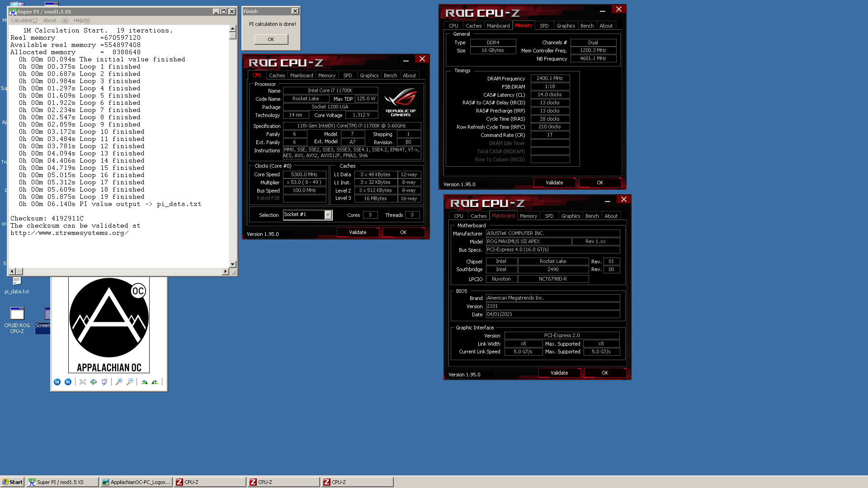This screenshot has height=488, width=868.
Task: Go to previous image in picture viewer
Action: 57,382
